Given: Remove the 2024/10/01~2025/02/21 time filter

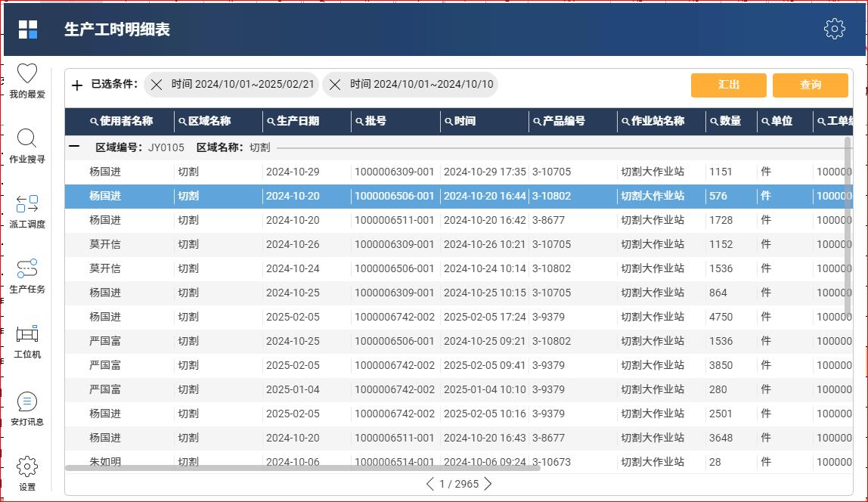Looking at the screenshot, I should 157,85.
